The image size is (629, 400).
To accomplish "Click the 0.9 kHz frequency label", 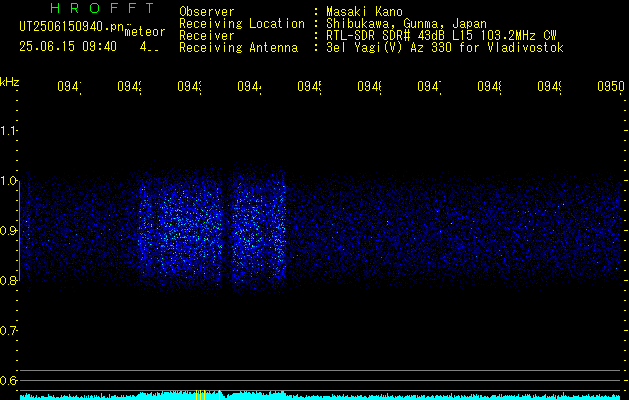I will (x=8, y=231).
